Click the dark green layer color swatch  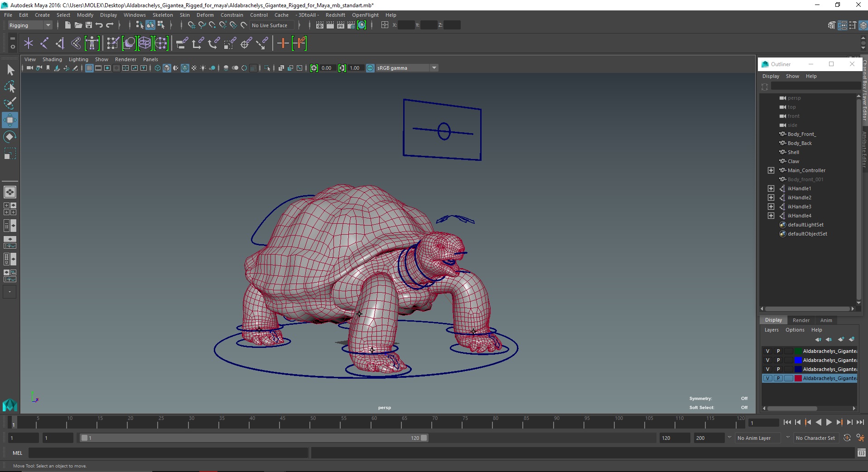[798, 351]
